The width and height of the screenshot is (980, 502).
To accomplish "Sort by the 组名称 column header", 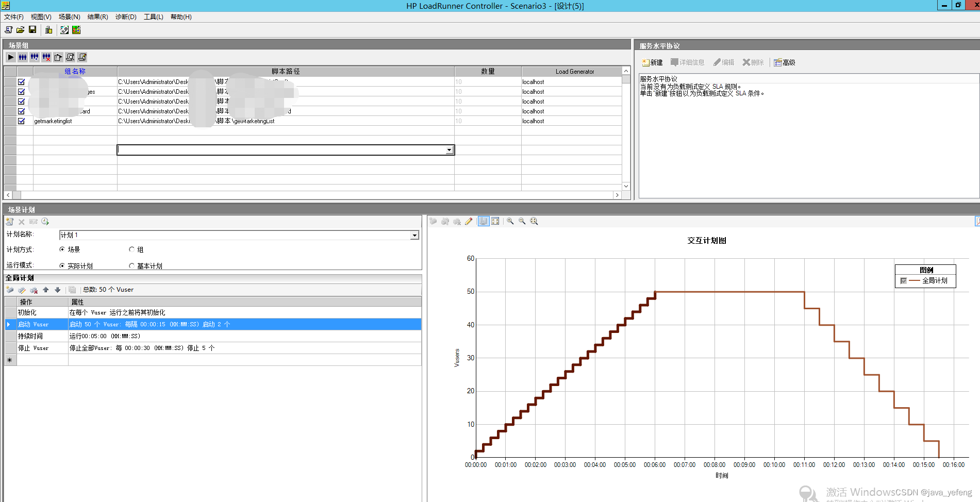I will [x=75, y=72].
